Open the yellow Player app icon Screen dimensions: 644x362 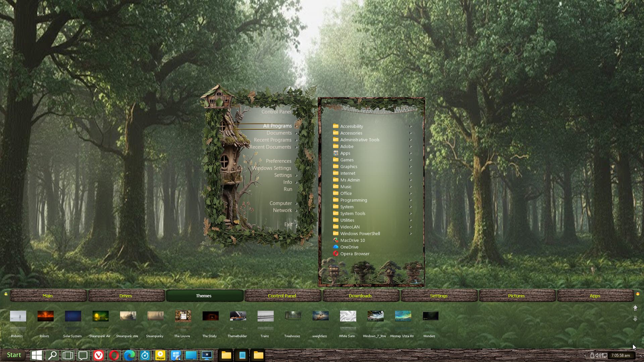(160, 355)
